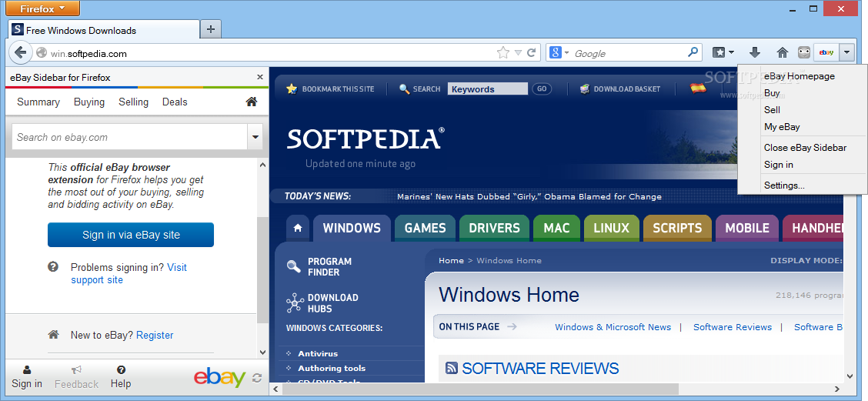Open the DRIVERS category tab

[x=494, y=228]
